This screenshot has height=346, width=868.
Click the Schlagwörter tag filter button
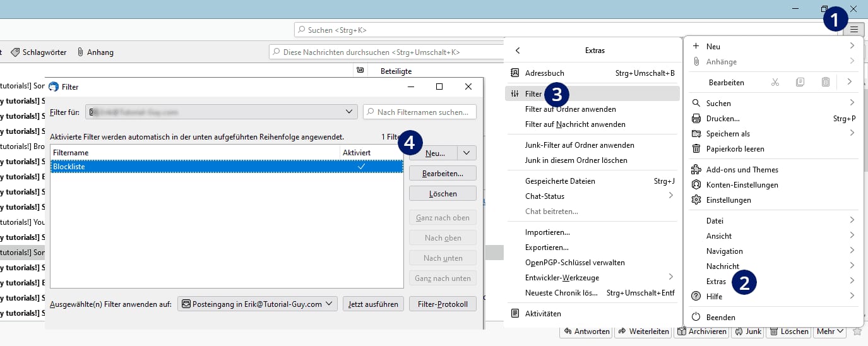[39, 52]
